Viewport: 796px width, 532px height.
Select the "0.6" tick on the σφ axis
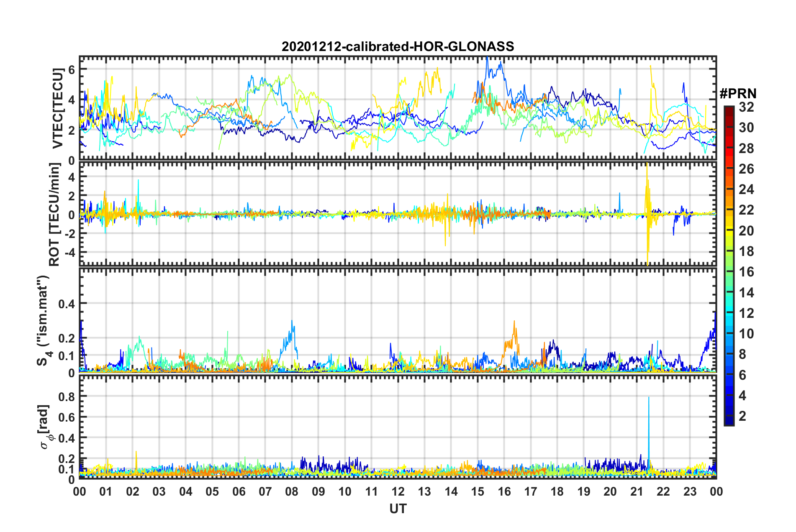point(67,417)
